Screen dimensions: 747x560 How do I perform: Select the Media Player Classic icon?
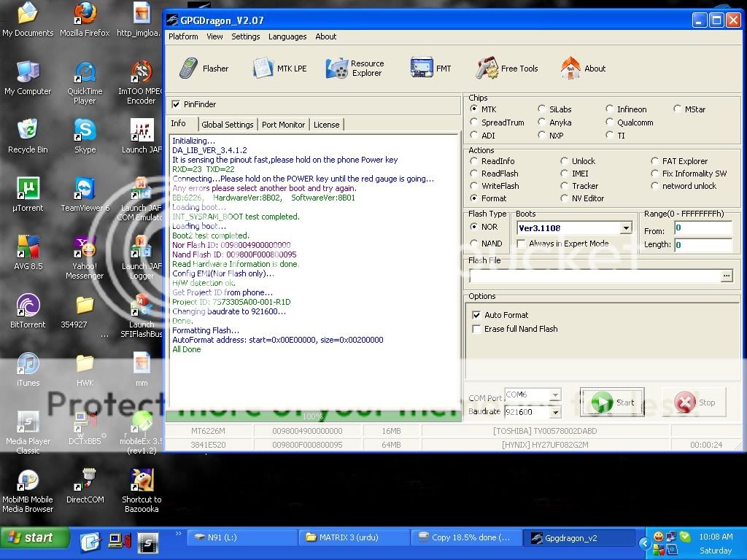pyautogui.click(x=28, y=432)
